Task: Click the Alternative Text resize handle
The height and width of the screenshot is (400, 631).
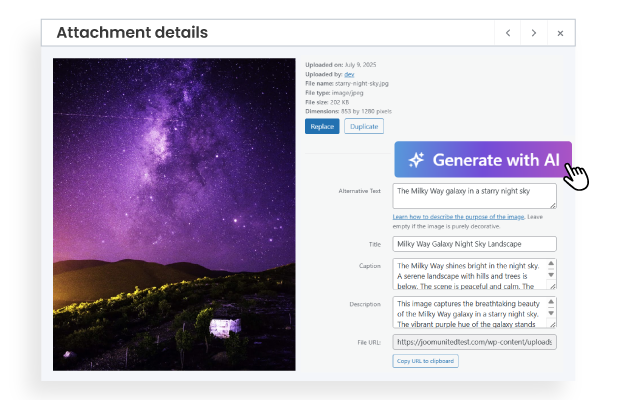Action: 553,205
